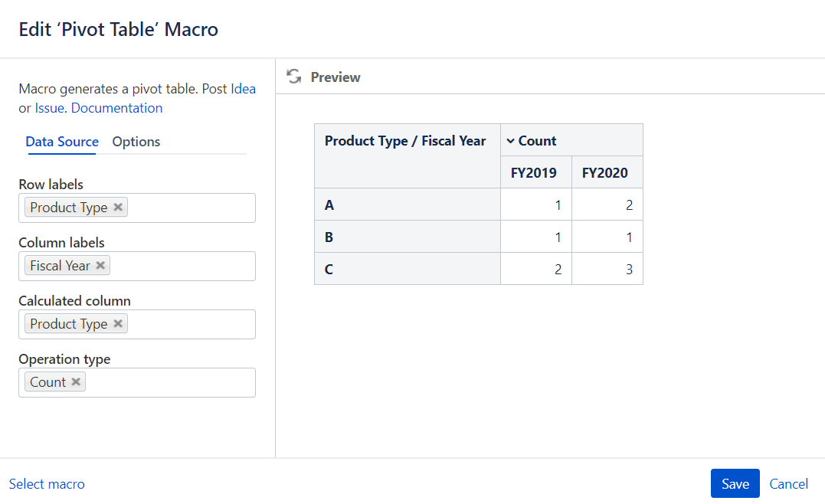Report an Issue via the link
This screenshot has width=825, height=504.
click(x=49, y=107)
